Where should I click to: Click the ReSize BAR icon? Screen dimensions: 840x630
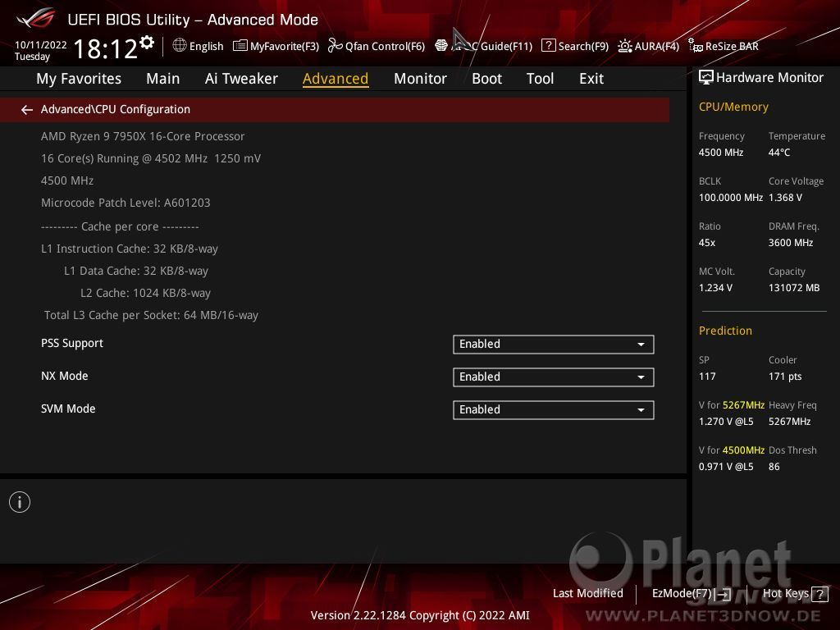point(696,46)
